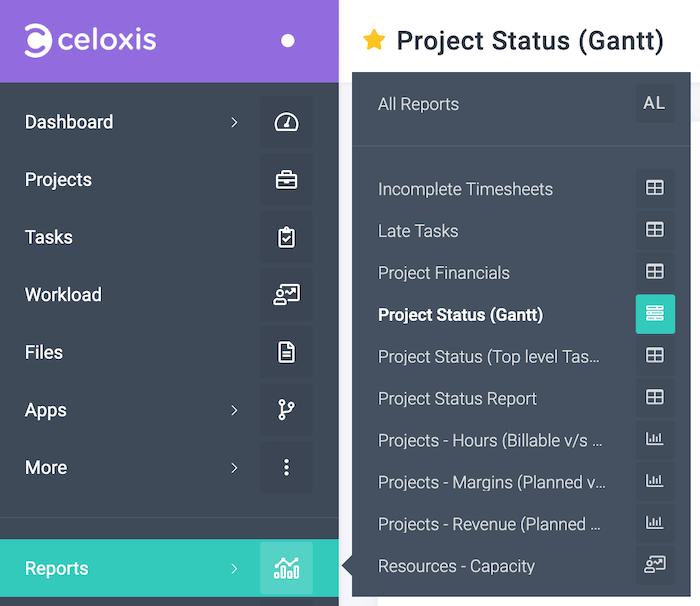Click the Reports chart icon
The height and width of the screenshot is (606, 700).
tap(286, 568)
